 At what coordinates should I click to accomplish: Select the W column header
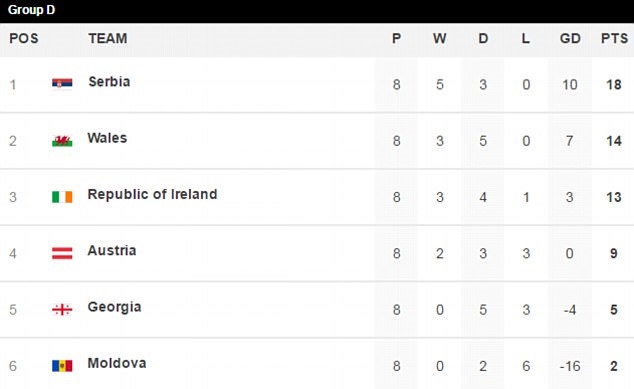(x=440, y=38)
